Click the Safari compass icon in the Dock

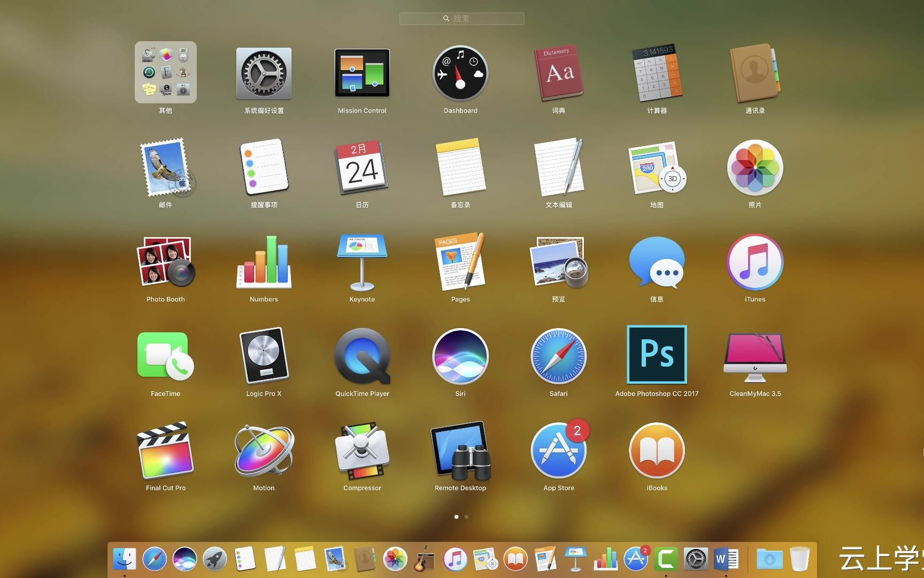tap(155, 559)
